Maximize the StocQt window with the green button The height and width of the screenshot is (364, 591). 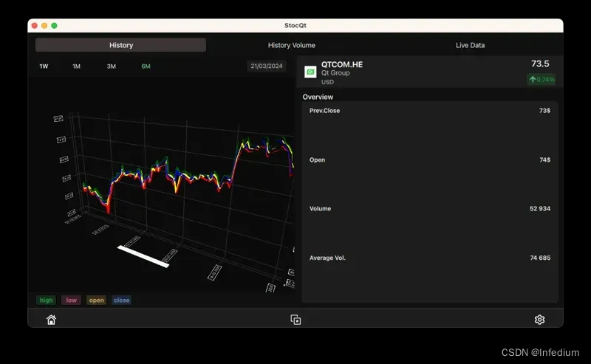(x=54, y=26)
